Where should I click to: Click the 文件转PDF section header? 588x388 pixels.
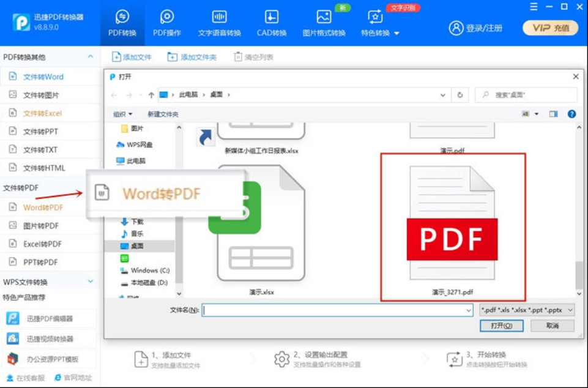21,188
